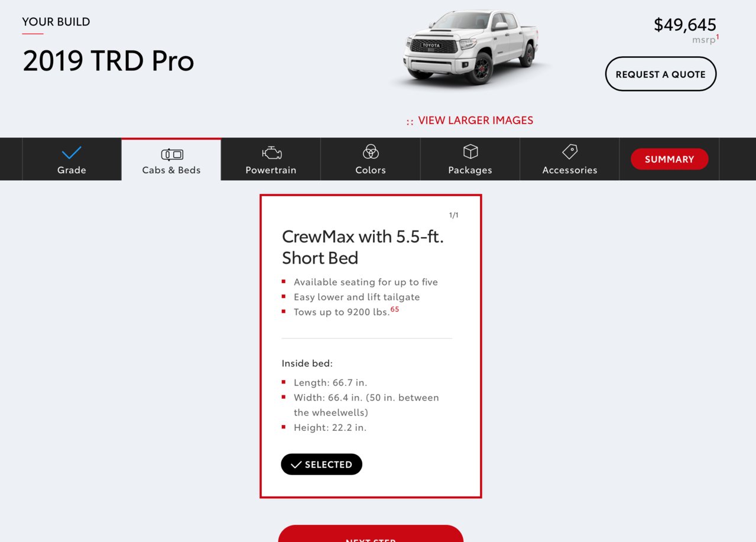Click the $49,645 price text
Screen dimensions: 756x542
click(685, 25)
